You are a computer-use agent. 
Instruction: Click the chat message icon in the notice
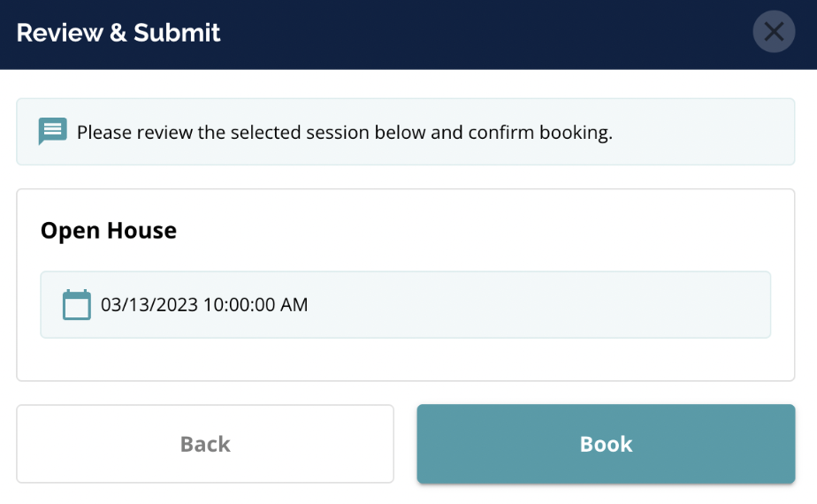[52, 132]
